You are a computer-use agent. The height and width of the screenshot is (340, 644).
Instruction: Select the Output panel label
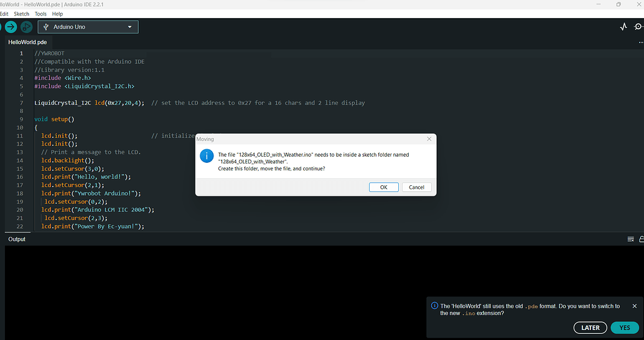pos(17,239)
